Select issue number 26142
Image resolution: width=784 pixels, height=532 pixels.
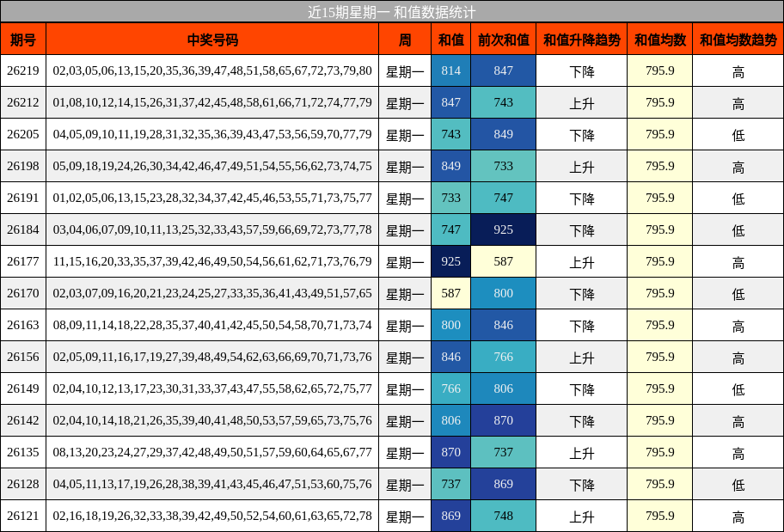tap(23, 420)
